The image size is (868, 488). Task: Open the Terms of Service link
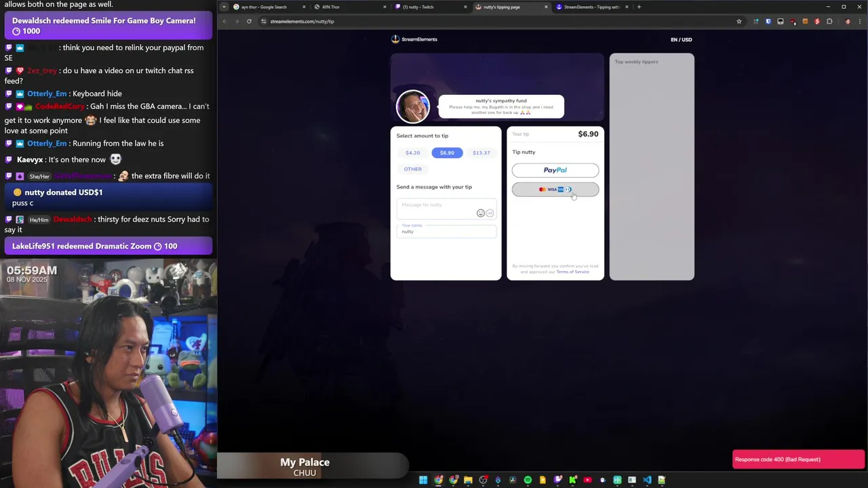pyautogui.click(x=573, y=272)
